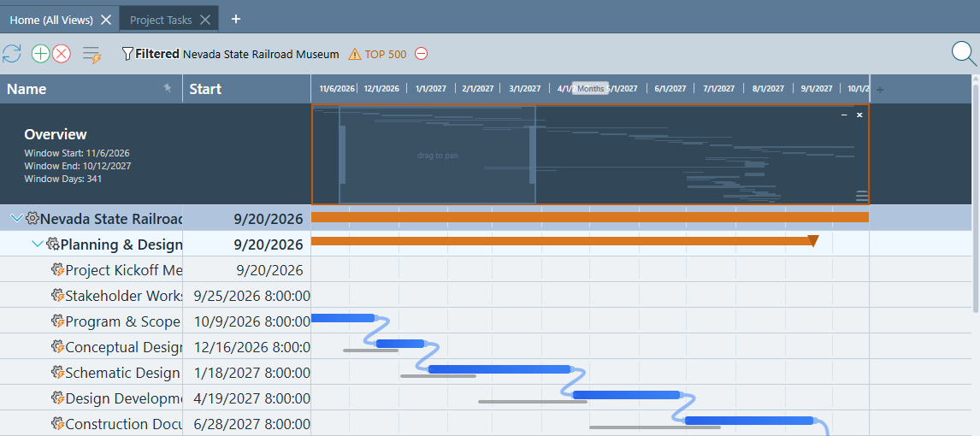
Task: Select the Conceptual Design task name
Action: coord(124,347)
